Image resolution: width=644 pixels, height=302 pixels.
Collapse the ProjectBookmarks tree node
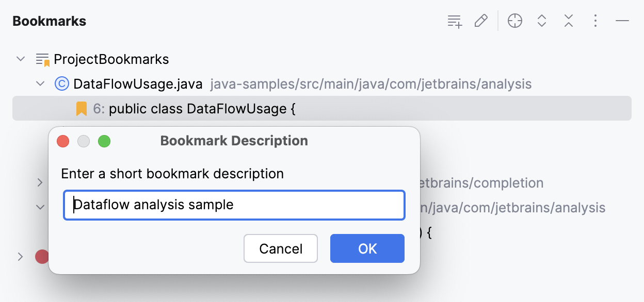[21, 59]
